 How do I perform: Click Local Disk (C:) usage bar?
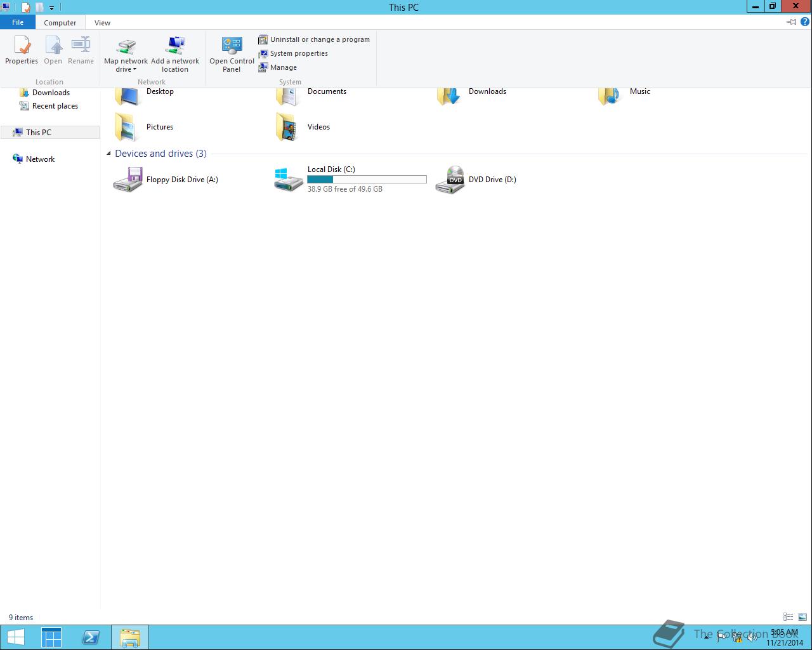coord(367,180)
